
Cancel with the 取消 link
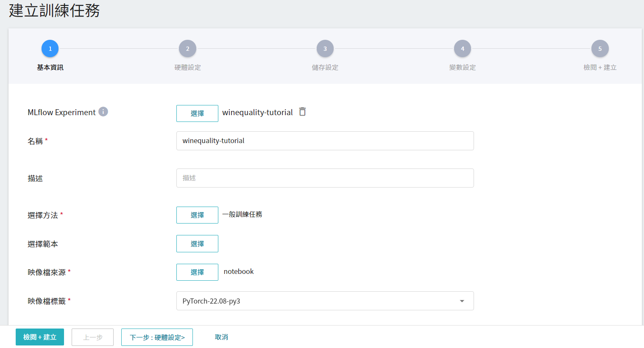(221, 337)
